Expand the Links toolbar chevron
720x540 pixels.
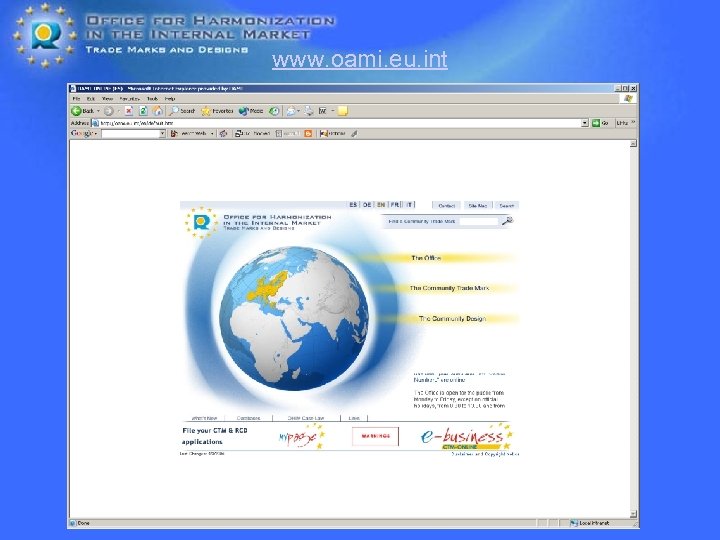coord(633,123)
